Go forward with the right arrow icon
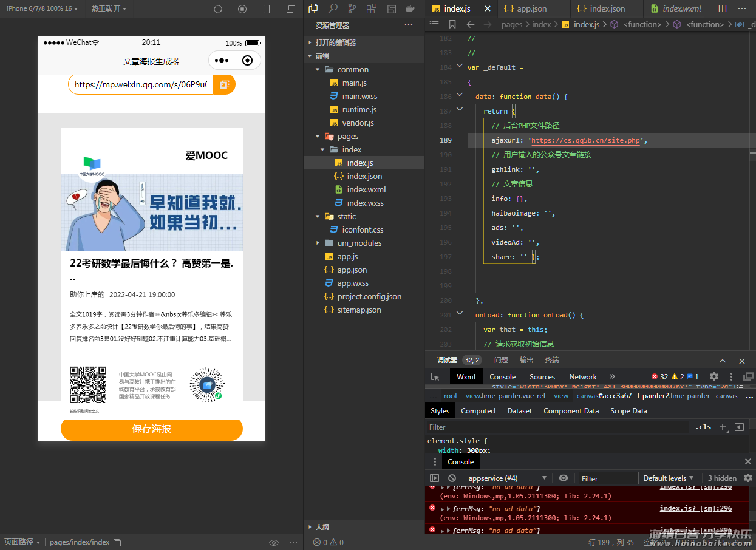The width and height of the screenshot is (756, 550). point(488,24)
